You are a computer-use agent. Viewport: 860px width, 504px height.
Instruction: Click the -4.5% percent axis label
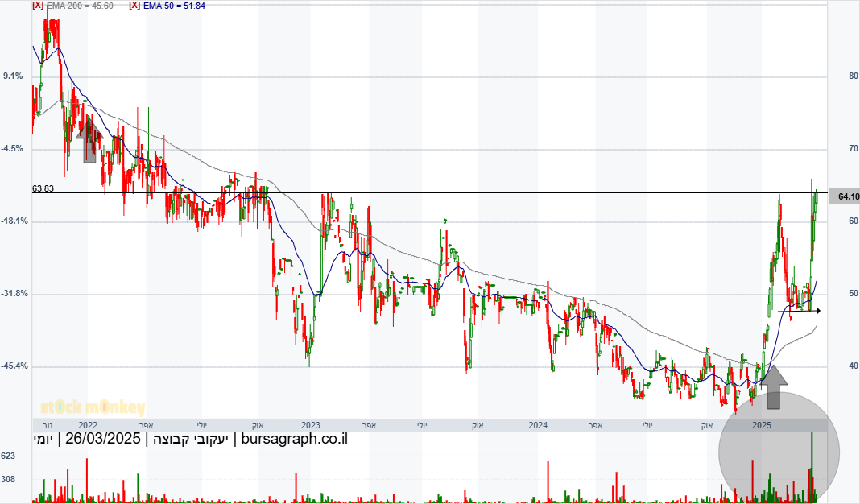[x=13, y=149]
